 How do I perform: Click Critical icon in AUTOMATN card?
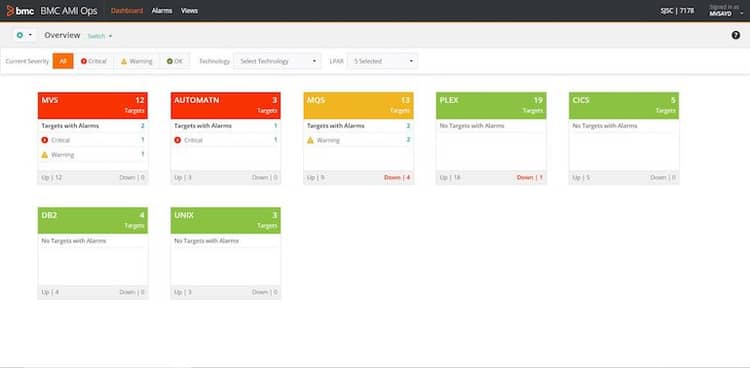(177, 140)
